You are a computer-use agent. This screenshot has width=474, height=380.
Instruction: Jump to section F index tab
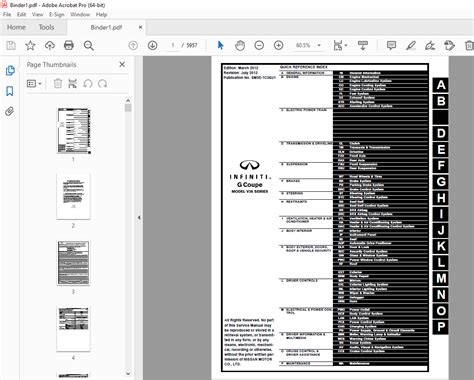[441, 166]
